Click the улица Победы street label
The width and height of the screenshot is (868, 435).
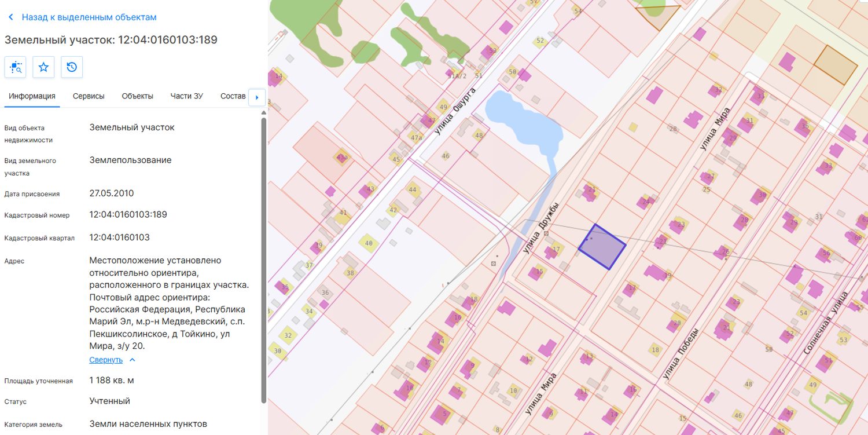coord(681,353)
